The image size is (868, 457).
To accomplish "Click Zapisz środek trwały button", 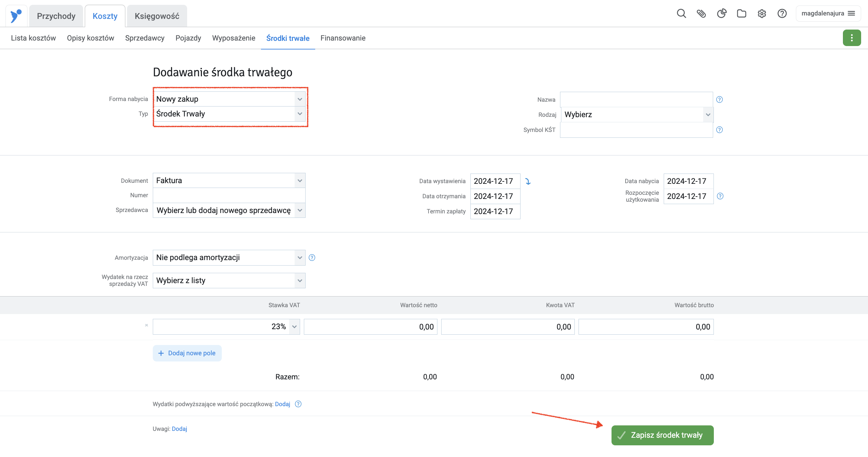I will [662, 435].
